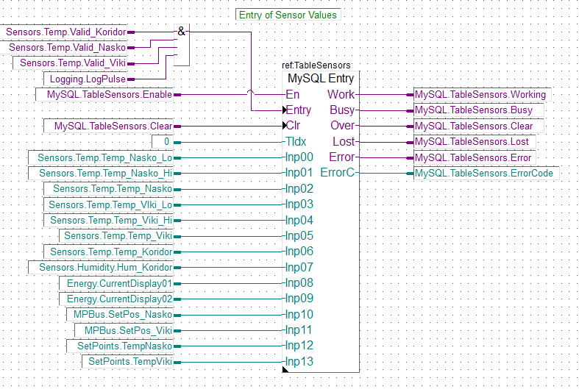Select MPBus.SetPos_Viki variable
The width and height of the screenshot is (579, 392).
[124, 331]
